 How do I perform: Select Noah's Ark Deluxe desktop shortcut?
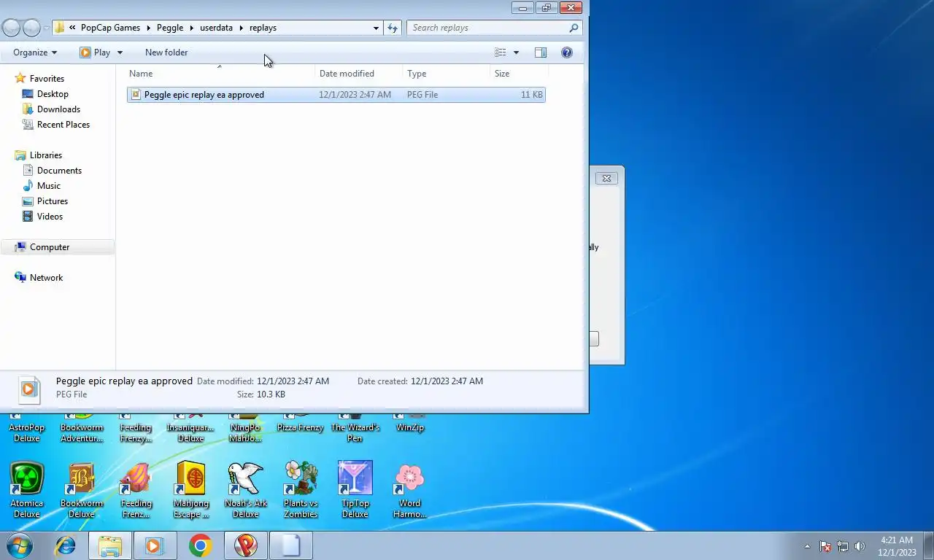click(246, 490)
